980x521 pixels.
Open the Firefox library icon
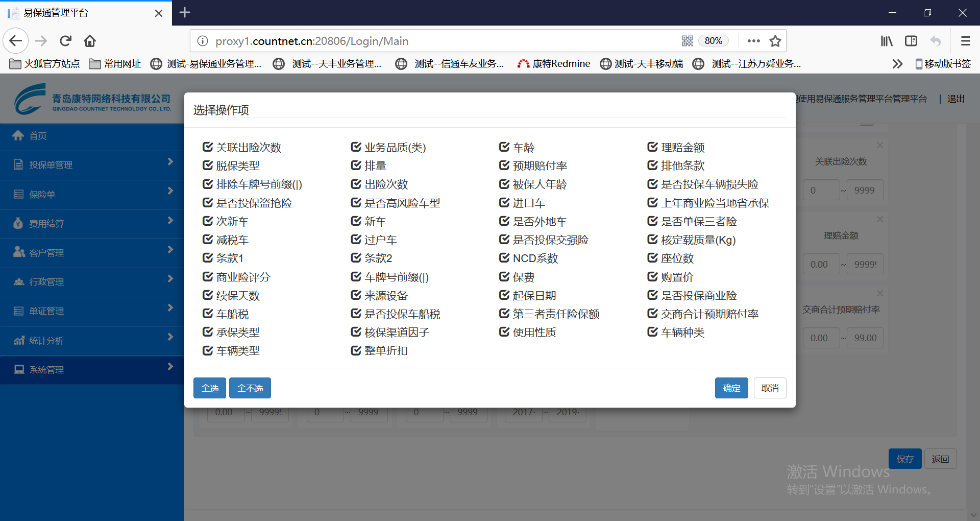pyautogui.click(x=887, y=41)
